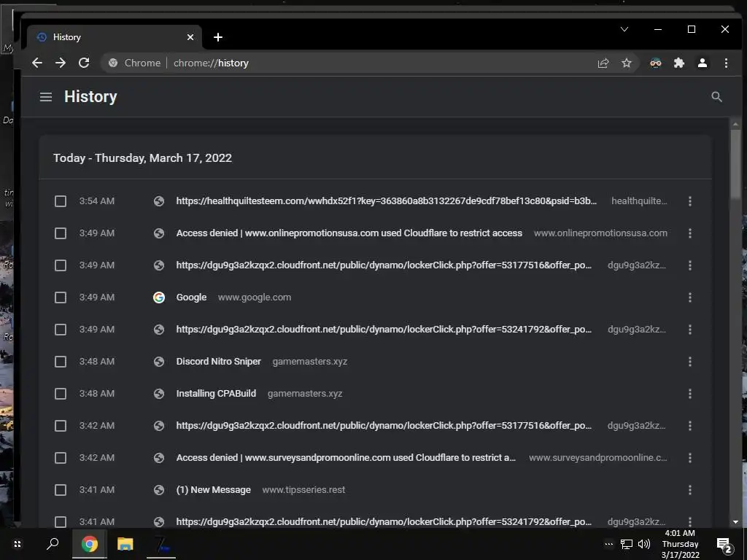The image size is (747, 560).
Task: Open the Discord Nitro Sniper link
Action: pyautogui.click(x=219, y=362)
